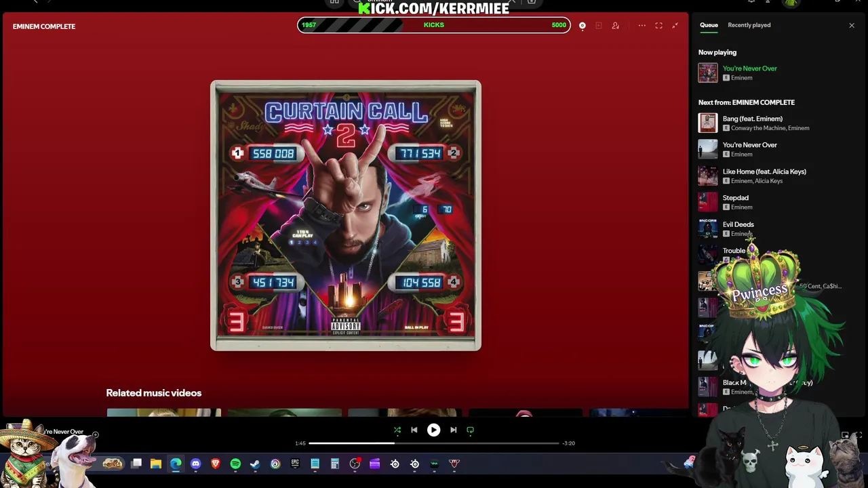
Task: Open Epic Games Launcher from taskbar
Action: [295, 464]
